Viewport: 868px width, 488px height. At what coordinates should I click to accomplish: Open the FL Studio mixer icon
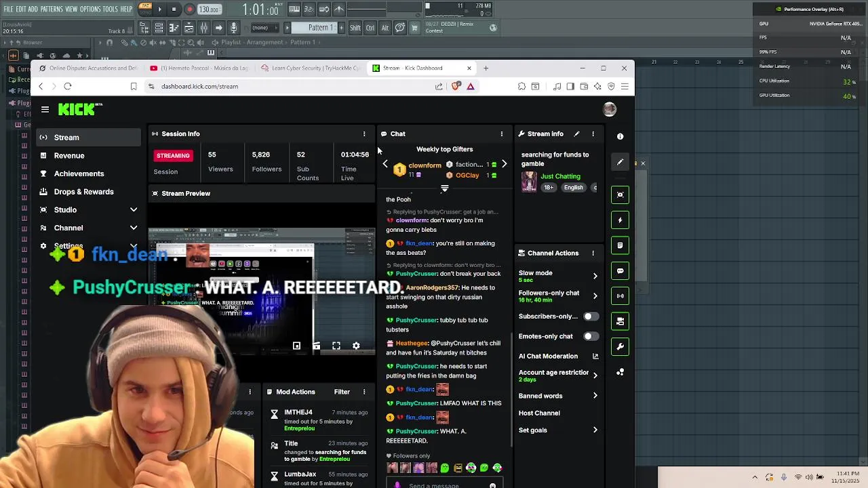coord(203,28)
